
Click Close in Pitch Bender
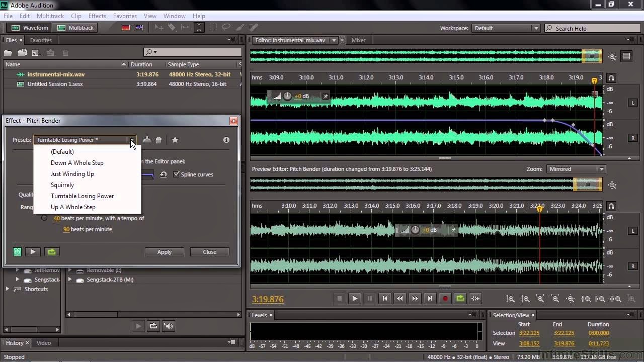[210, 252]
